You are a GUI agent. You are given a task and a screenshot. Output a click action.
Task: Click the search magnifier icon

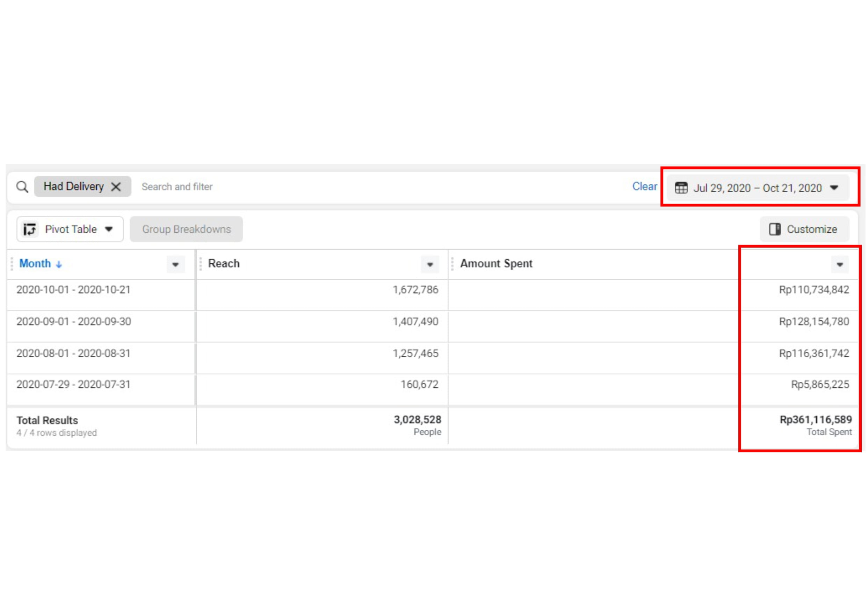(x=22, y=187)
